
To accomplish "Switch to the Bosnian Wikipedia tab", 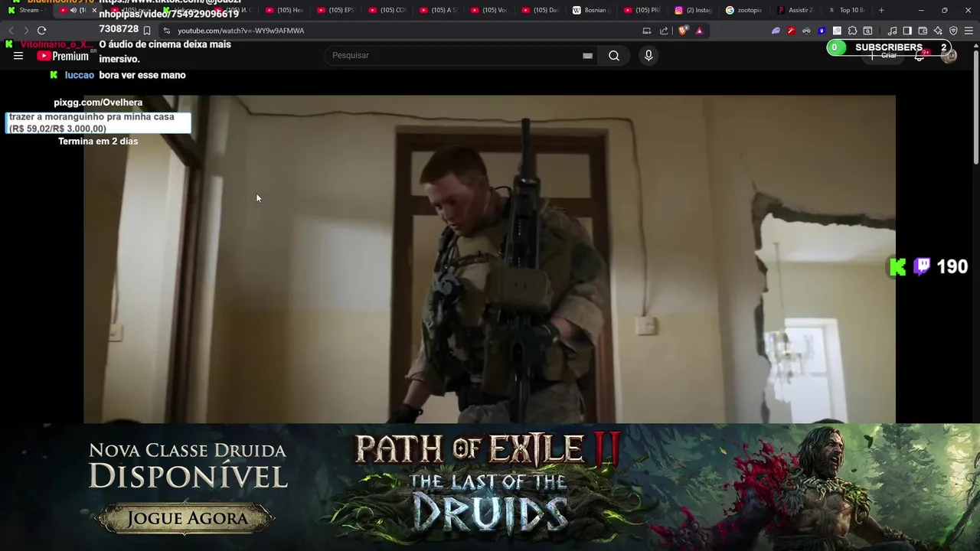I will 591,10.
